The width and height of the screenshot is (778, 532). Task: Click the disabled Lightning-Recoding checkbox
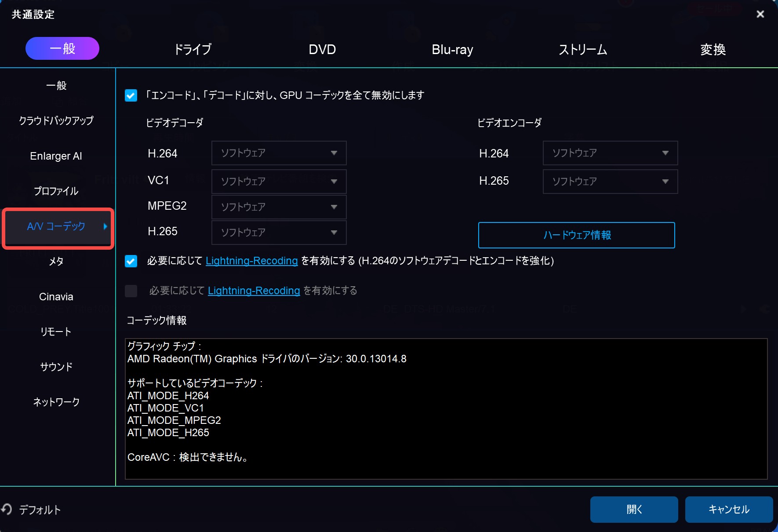131,291
